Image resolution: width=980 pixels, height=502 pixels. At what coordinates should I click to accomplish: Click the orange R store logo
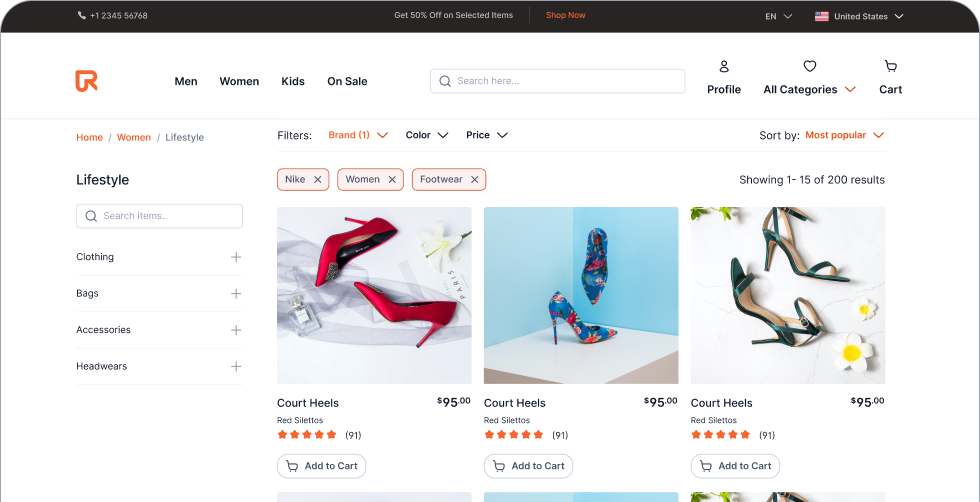(x=86, y=81)
